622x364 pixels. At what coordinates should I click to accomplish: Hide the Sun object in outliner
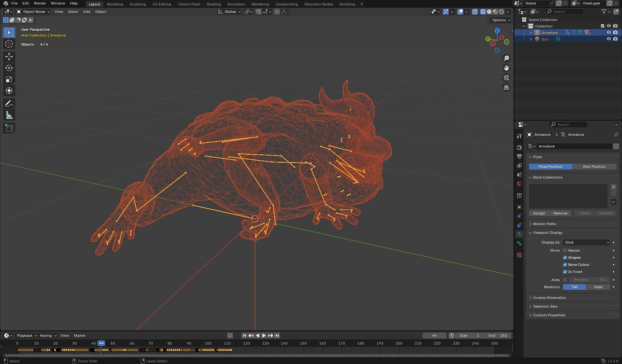[x=609, y=39]
